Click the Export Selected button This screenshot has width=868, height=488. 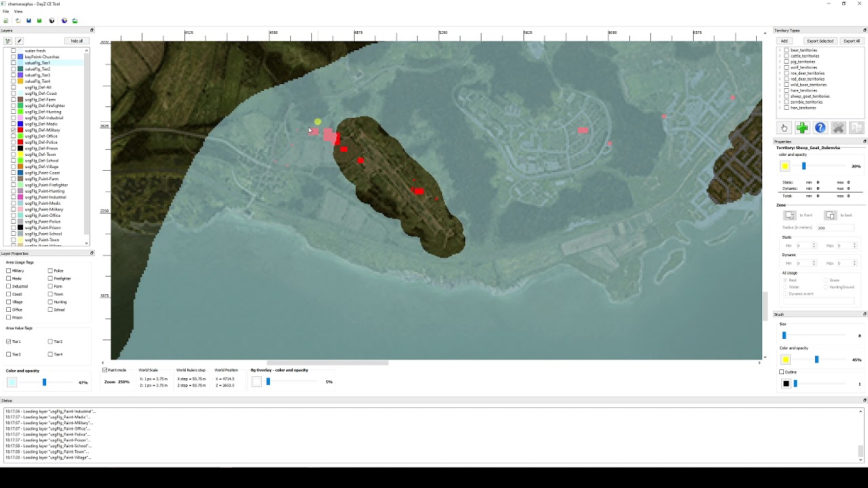coord(820,41)
